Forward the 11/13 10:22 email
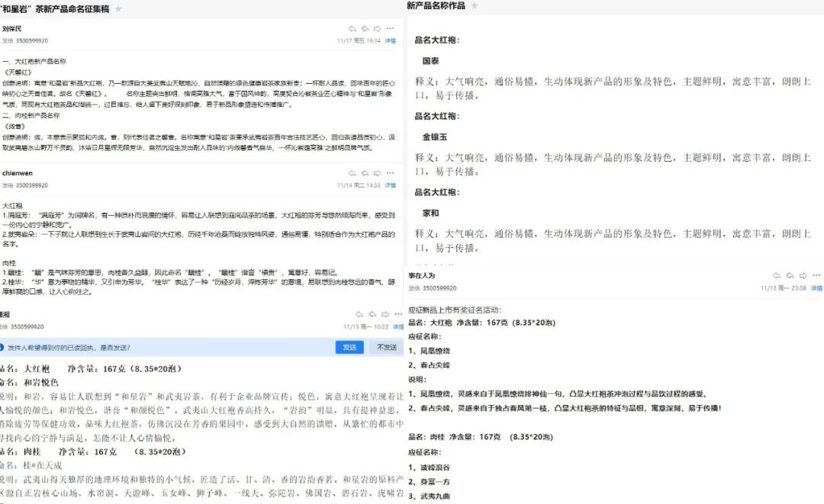This screenshot has height=504, width=824. (385, 314)
